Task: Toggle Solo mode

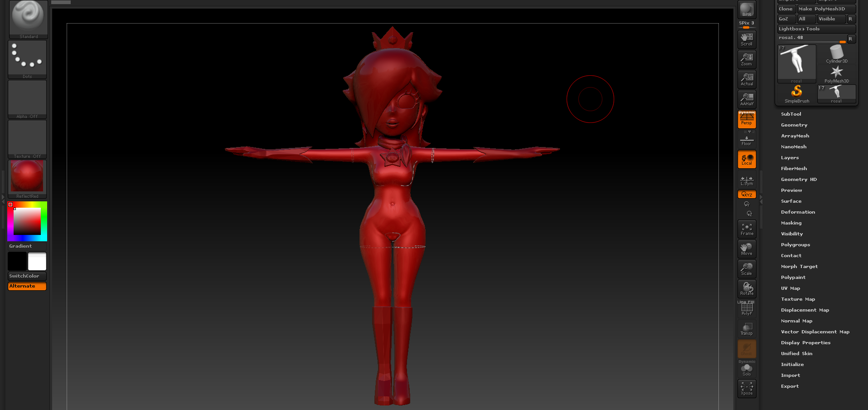Action: click(x=747, y=369)
